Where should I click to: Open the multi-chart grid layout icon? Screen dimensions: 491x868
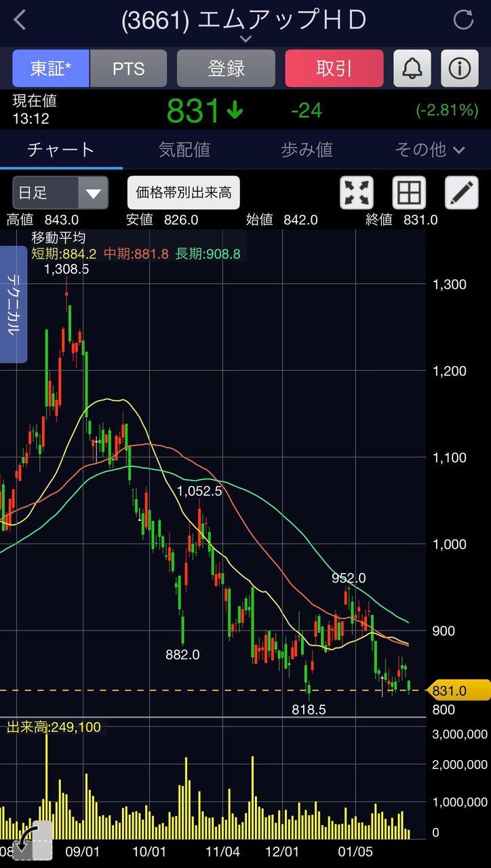coord(409,193)
